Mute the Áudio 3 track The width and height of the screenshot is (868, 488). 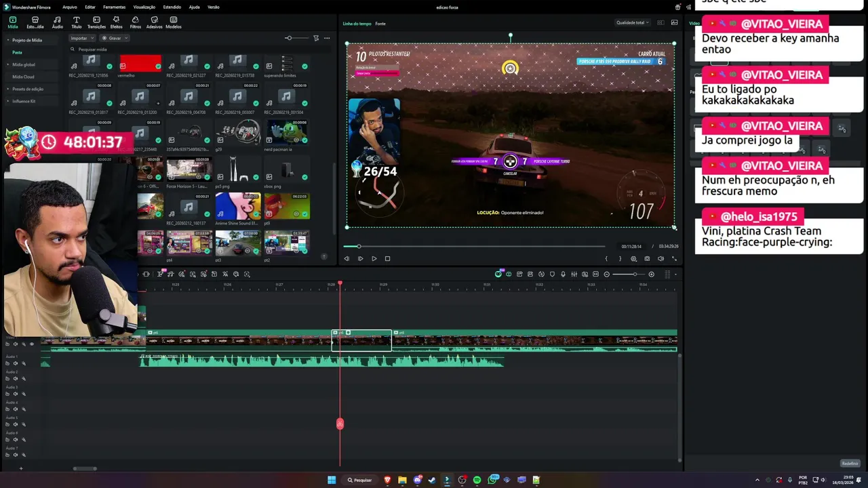click(16, 394)
